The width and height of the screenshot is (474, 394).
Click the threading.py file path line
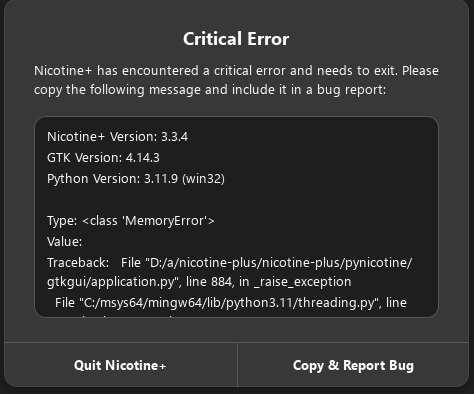point(231,303)
